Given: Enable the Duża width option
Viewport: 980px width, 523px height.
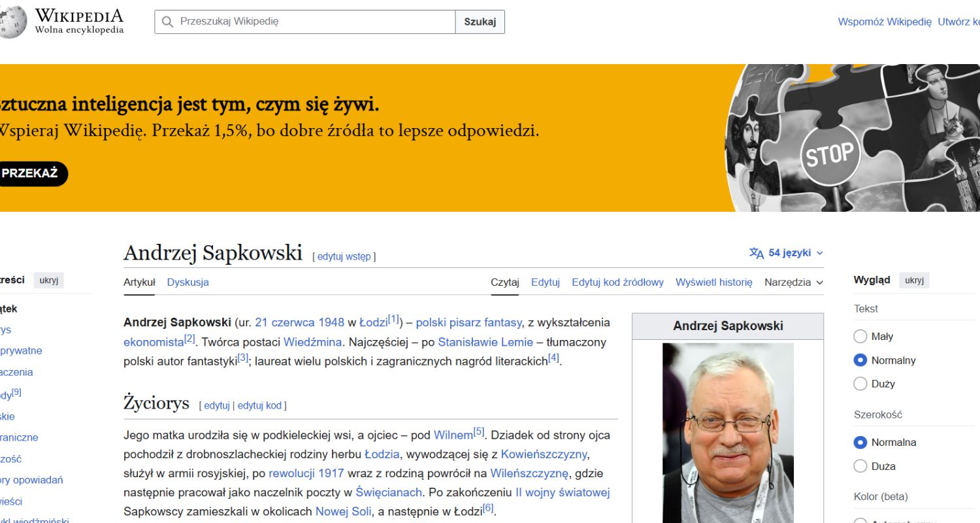Looking at the screenshot, I should pos(860,465).
